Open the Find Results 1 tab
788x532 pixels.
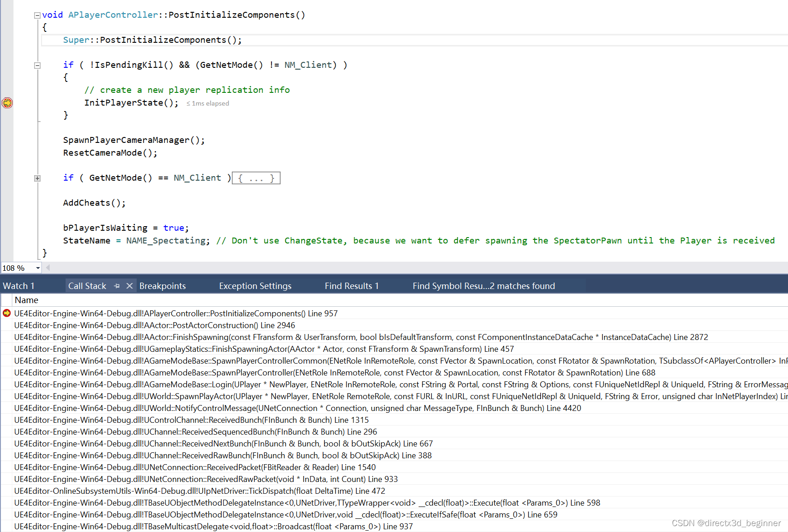point(352,286)
